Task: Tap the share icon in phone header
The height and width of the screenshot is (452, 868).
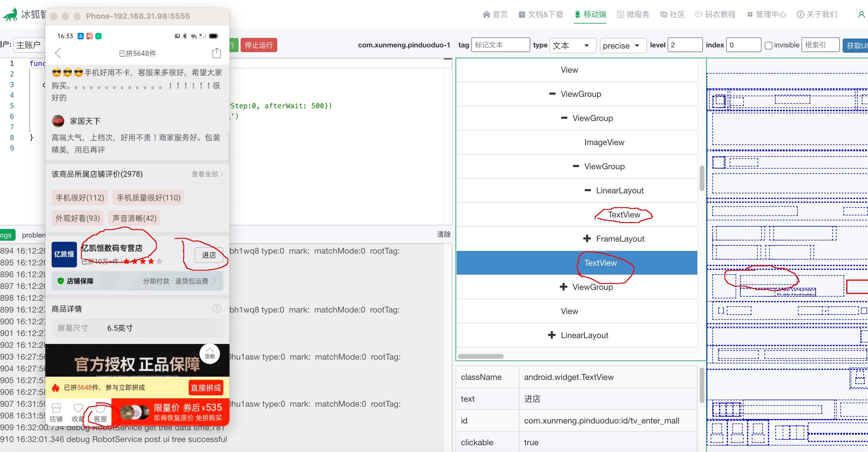Action: pyautogui.click(x=216, y=53)
